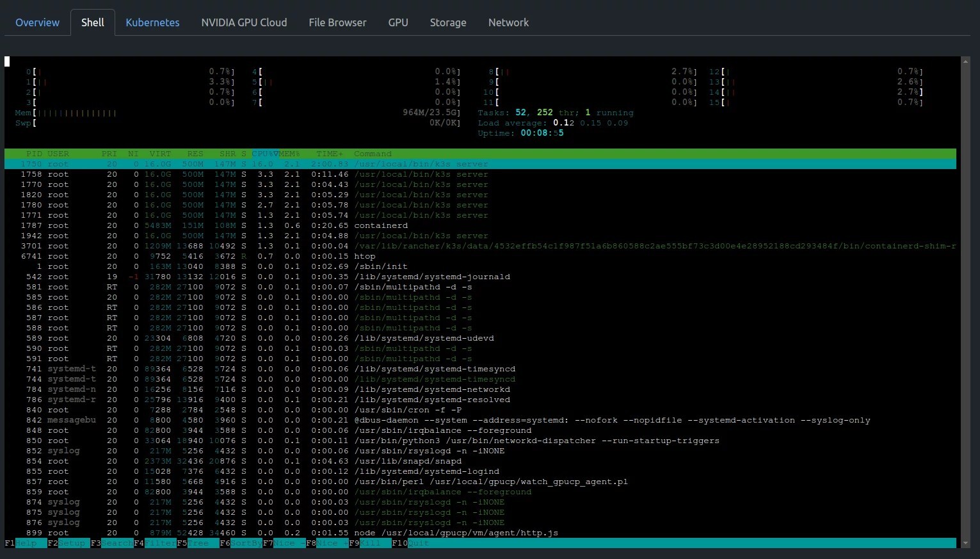
Task: Click the F4 Filter function button
Action: coord(155,543)
